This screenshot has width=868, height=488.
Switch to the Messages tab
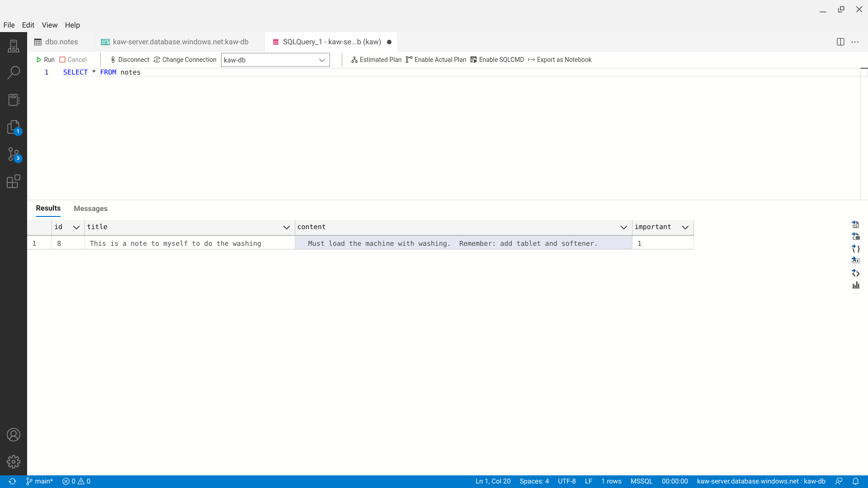click(90, 208)
